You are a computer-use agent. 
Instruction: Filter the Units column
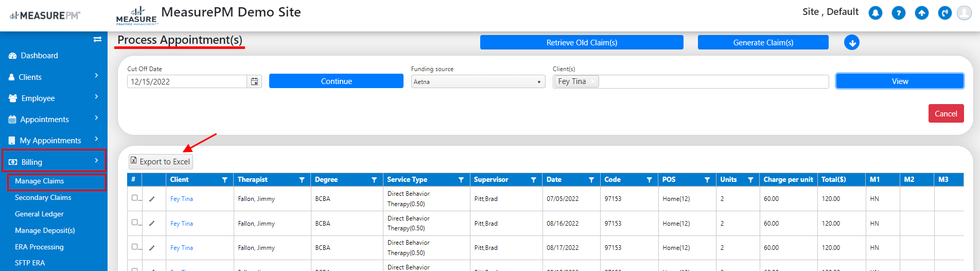pos(750,180)
